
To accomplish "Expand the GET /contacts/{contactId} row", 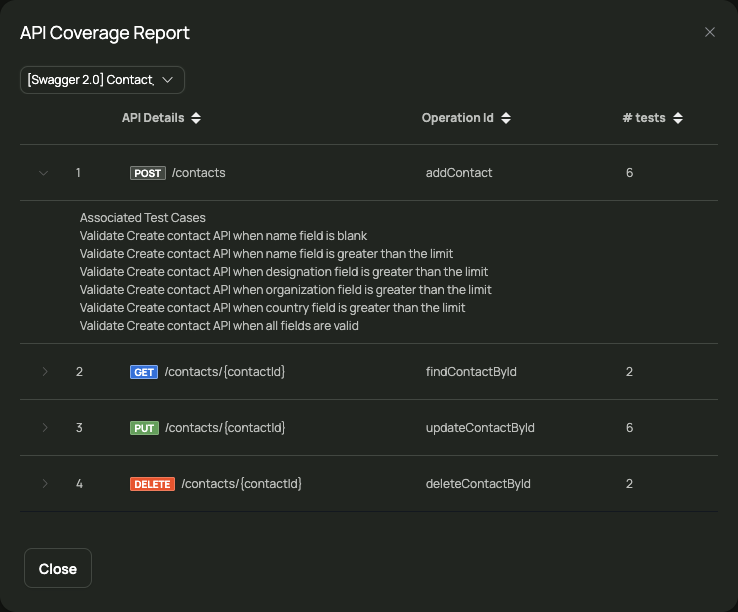I will (x=45, y=372).
